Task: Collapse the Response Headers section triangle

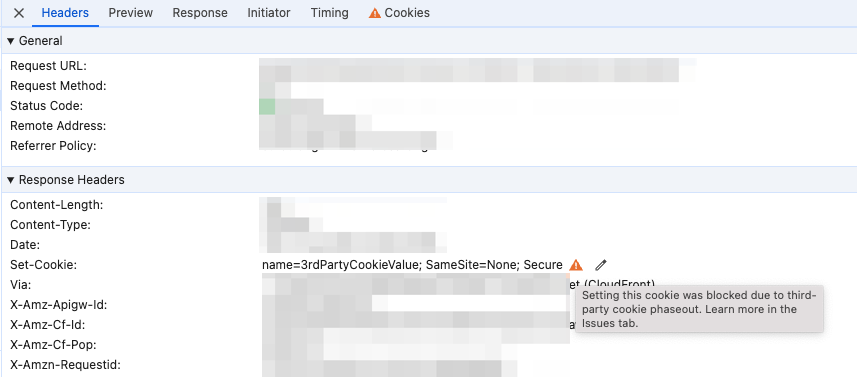Action: tap(10, 180)
